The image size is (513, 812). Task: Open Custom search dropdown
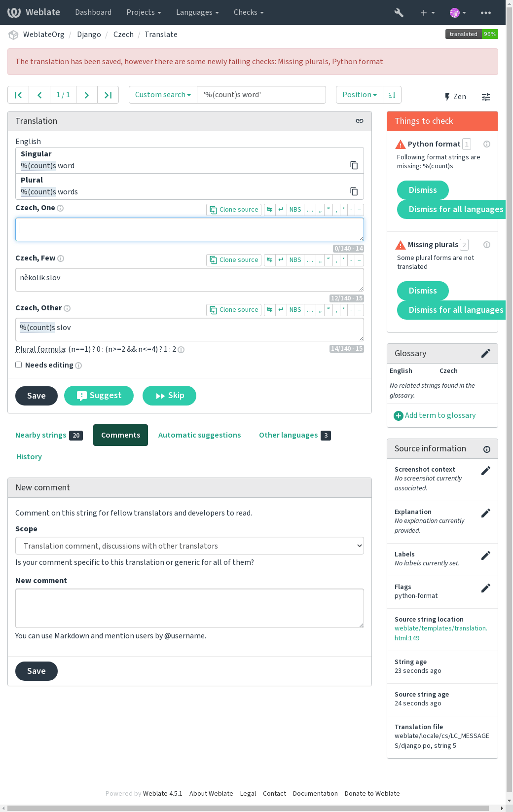163,95
